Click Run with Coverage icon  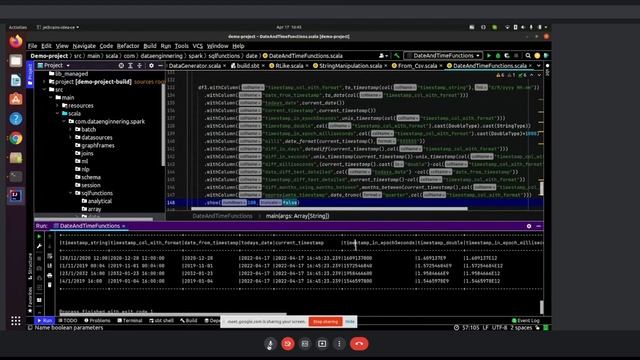(507, 56)
